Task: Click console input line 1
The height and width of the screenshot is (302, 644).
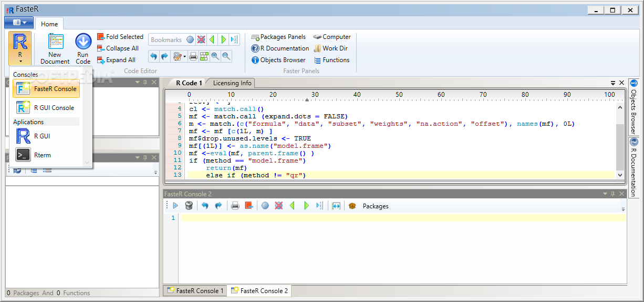Action: tap(403, 218)
